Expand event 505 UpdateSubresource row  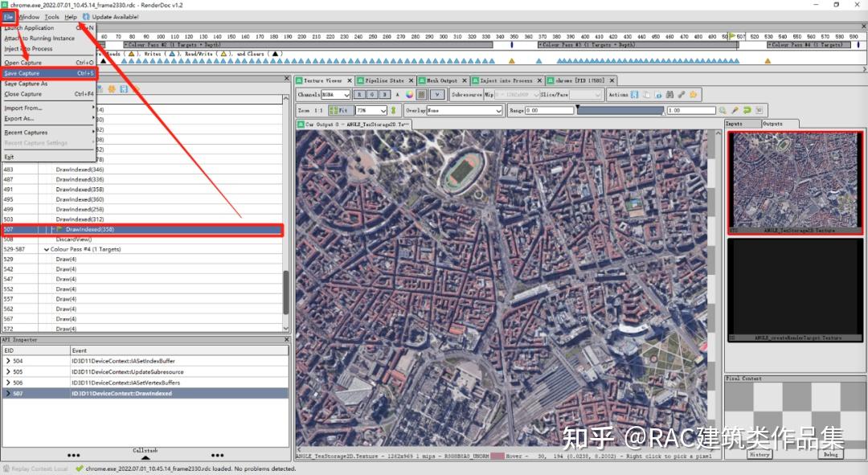8,372
